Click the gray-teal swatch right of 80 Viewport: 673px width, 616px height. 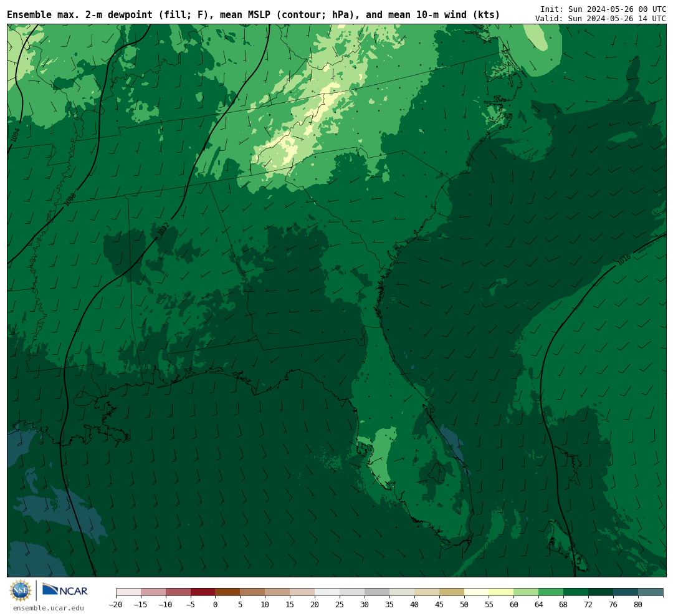pyautogui.click(x=651, y=592)
